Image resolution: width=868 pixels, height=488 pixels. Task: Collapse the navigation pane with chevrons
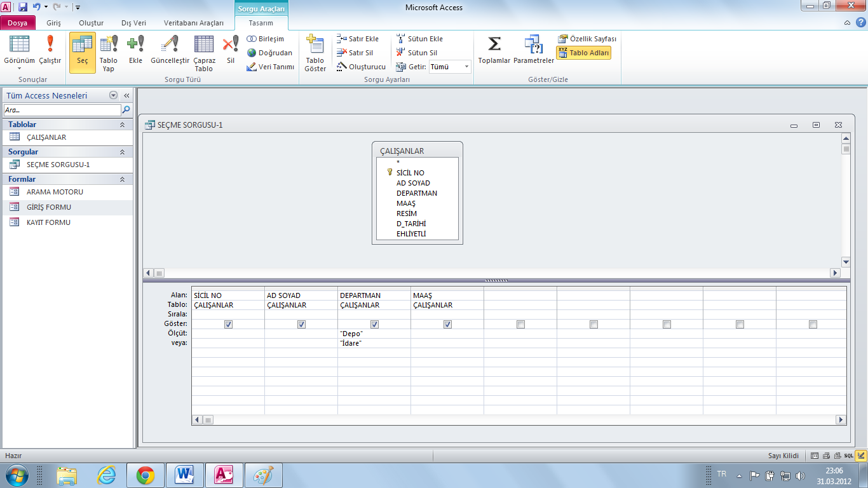[126, 95]
